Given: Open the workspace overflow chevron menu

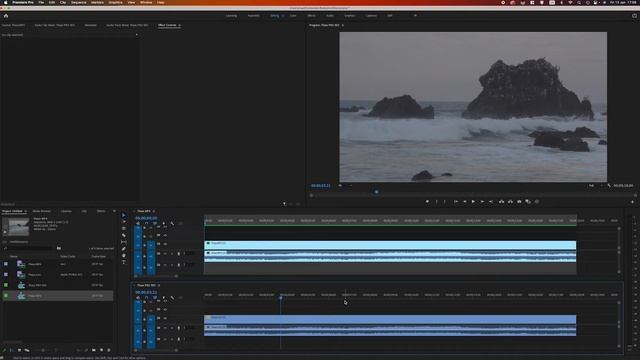Looking at the screenshot, I should [415, 16].
